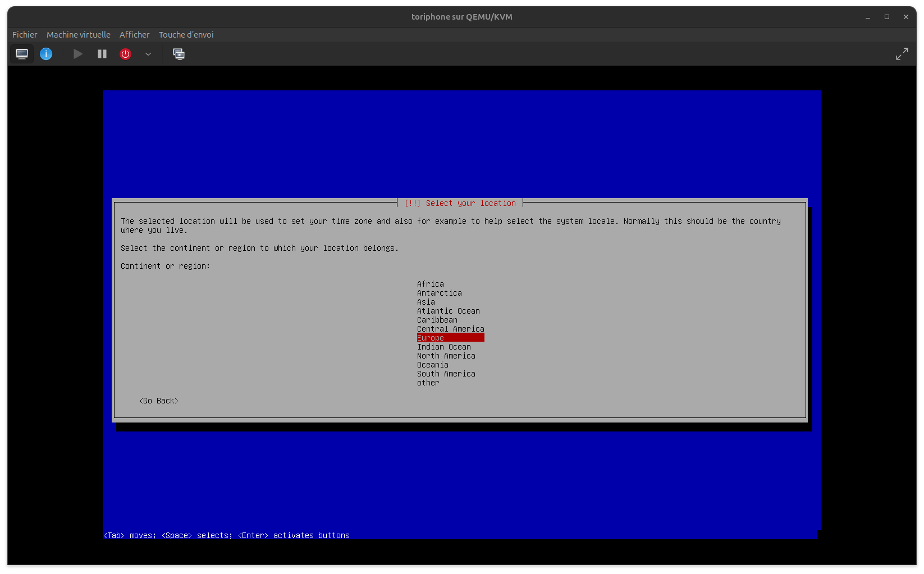Select Europe in the region list
924x574 pixels.
[x=431, y=338]
